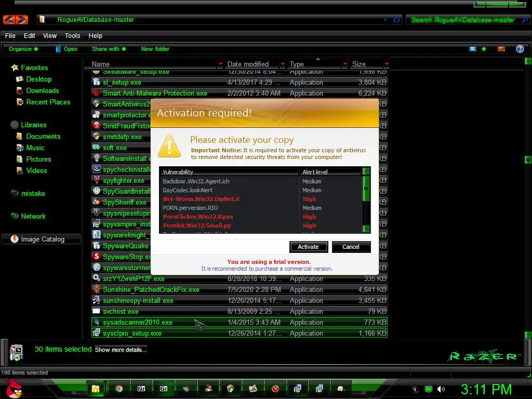Open the Tools menu
The width and height of the screenshot is (532, 399).
72,36
